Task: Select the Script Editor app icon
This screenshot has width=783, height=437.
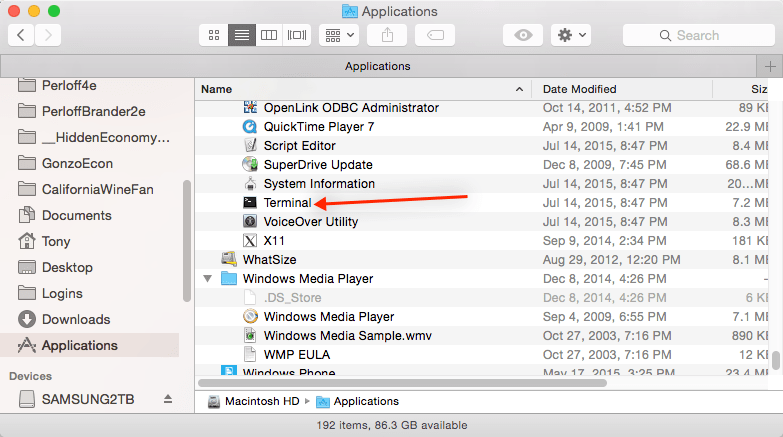Action: tap(250, 145)
